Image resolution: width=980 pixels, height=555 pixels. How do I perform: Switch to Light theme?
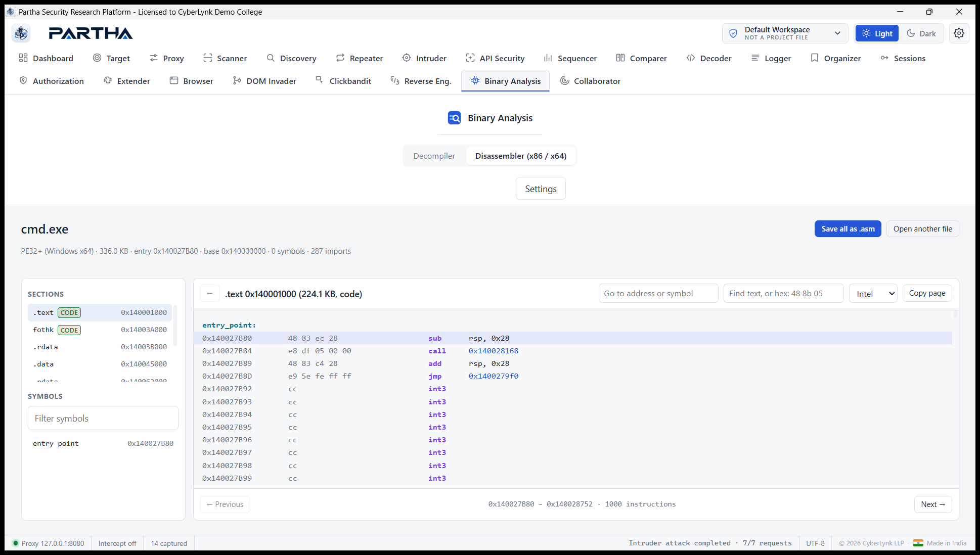tap(877, 33)
